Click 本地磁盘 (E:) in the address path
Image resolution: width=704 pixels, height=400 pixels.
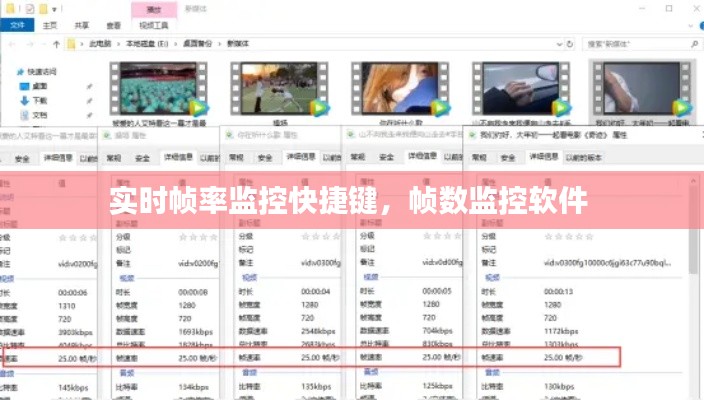[x=142, y=45]
